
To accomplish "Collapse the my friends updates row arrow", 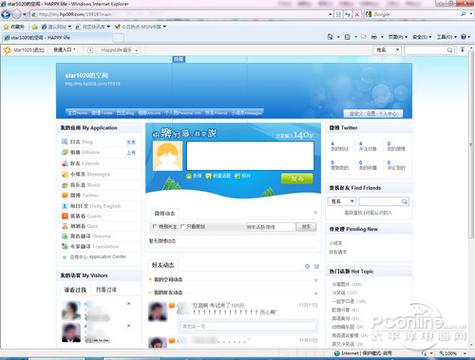I will 316,293.
